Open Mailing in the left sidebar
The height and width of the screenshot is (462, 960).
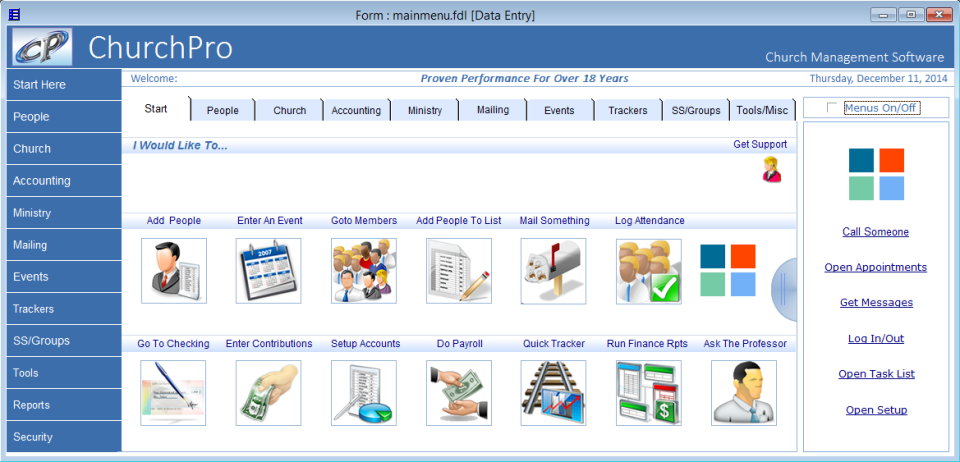click(x=64, y=245)
